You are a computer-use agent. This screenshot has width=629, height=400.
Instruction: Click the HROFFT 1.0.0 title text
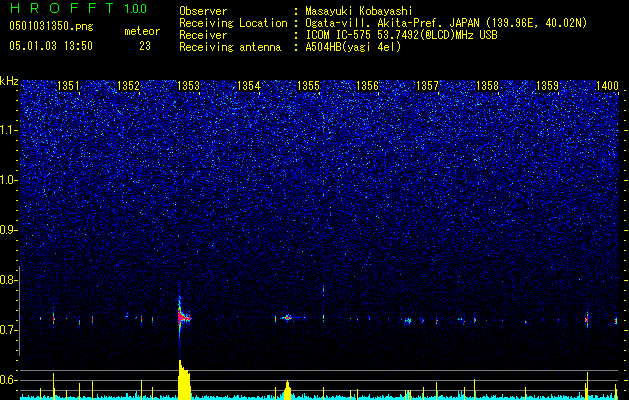click(x=78, y=8)
